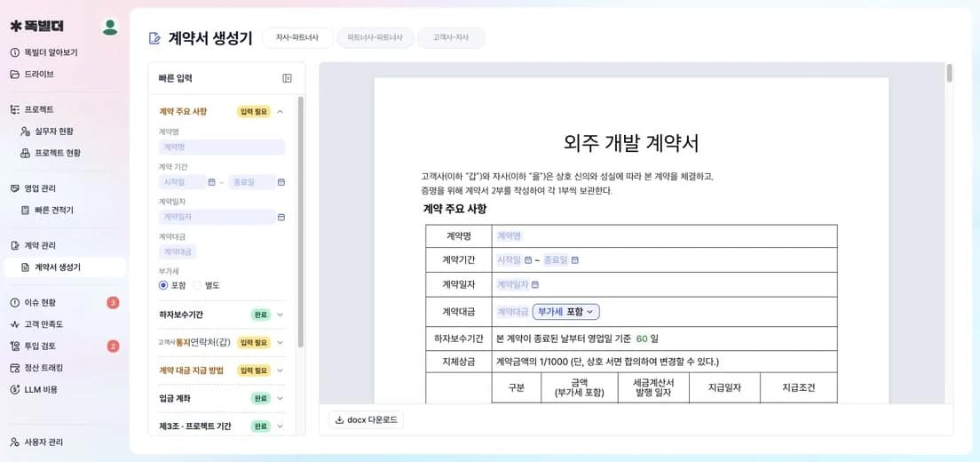
Task: Click the 종료일 field in quick panel
Action: tap(252, 182)
